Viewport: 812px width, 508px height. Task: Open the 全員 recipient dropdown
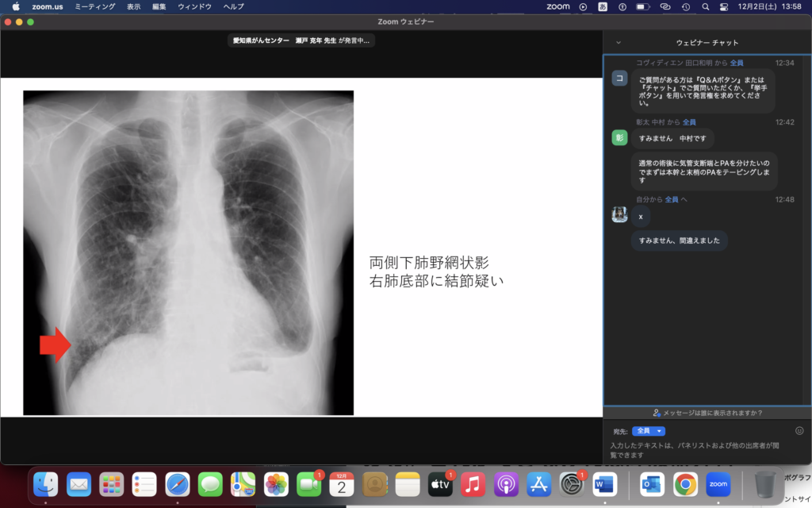click(648, 431)
